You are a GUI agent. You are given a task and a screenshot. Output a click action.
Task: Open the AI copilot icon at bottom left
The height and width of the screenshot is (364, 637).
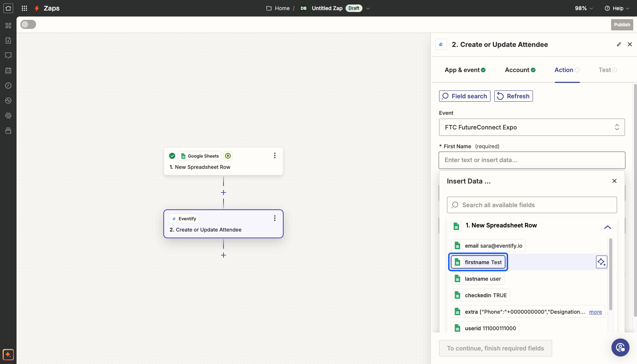tap(8, 354)
